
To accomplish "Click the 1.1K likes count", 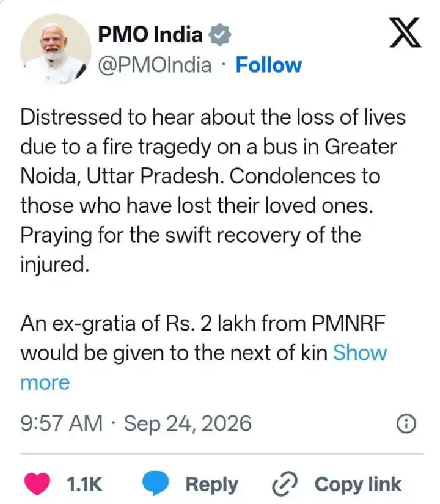I will (x=84, y=484).
